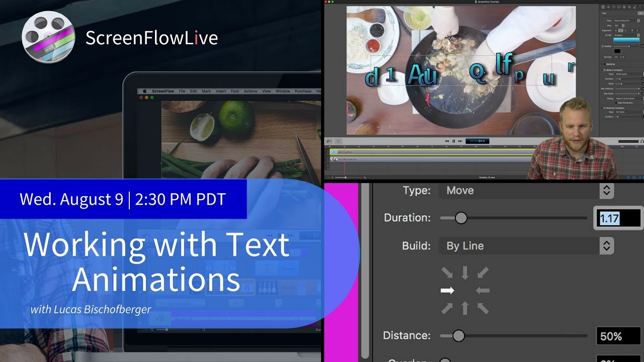644x362 pixels.
Task: Open the Callout inspector tab
Action: tap(624, 7)
